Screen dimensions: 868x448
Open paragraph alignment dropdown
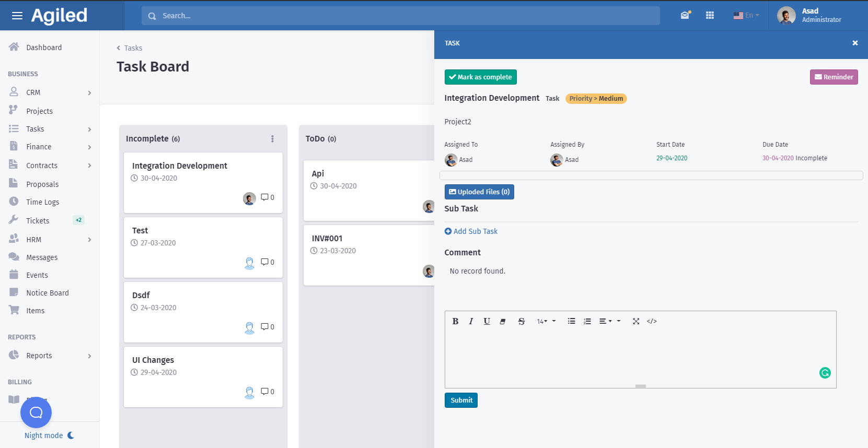point(605,322)
